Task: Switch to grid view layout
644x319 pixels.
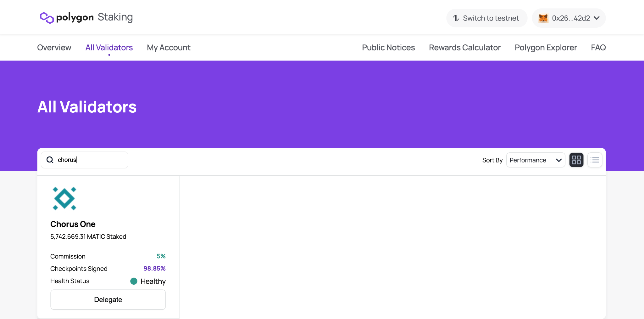Action: click(576, 160)
